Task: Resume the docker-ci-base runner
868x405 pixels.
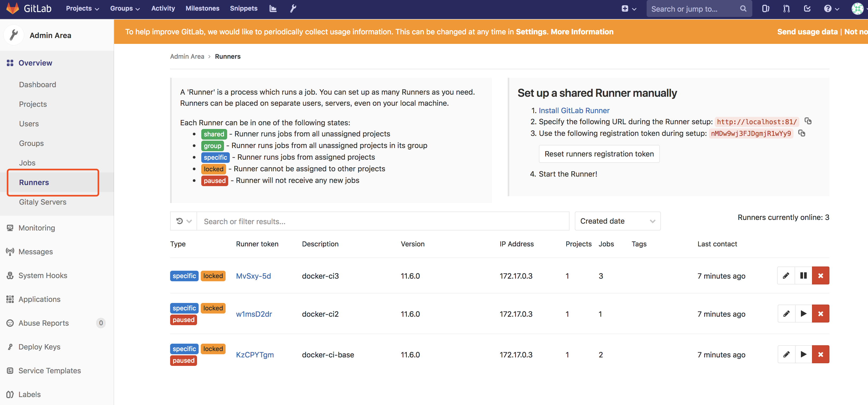Action: [804, 355]
